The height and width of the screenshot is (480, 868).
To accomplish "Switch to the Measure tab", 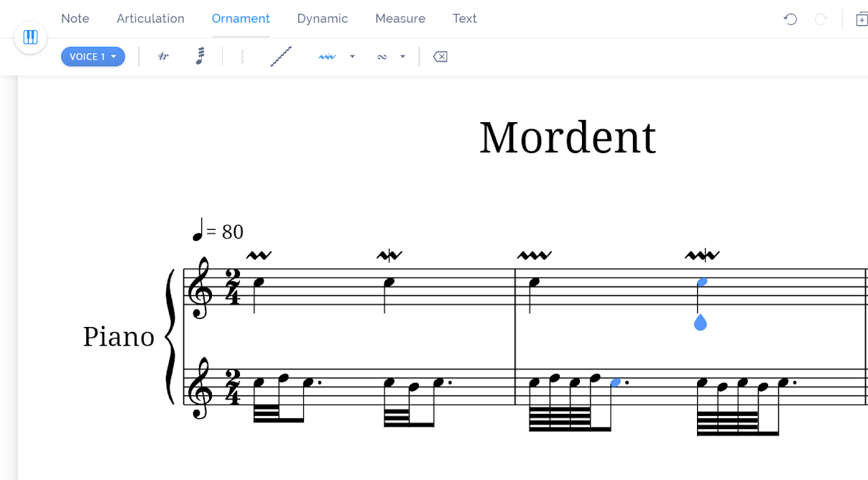I will pos(400,19).
